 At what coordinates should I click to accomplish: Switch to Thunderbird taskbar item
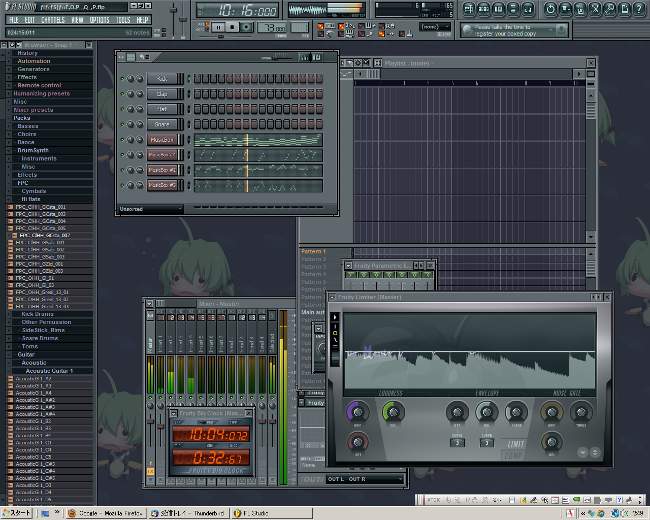tap(188, 513)
